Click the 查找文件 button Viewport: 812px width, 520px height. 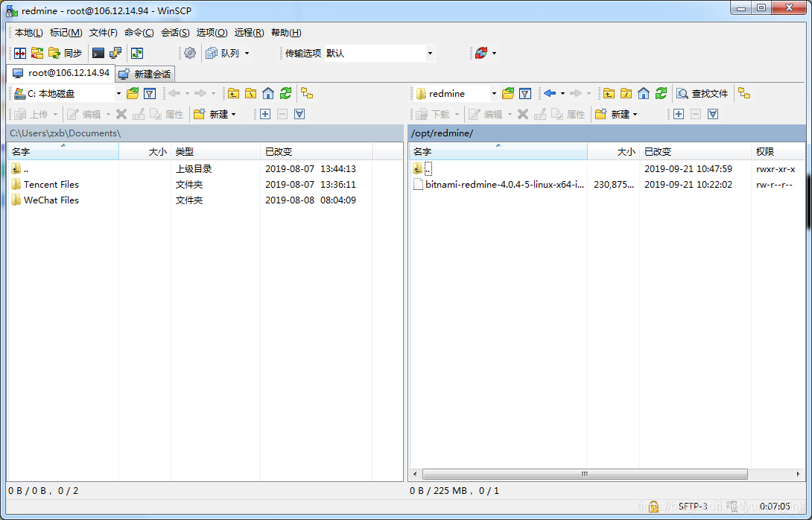[702, 93]
